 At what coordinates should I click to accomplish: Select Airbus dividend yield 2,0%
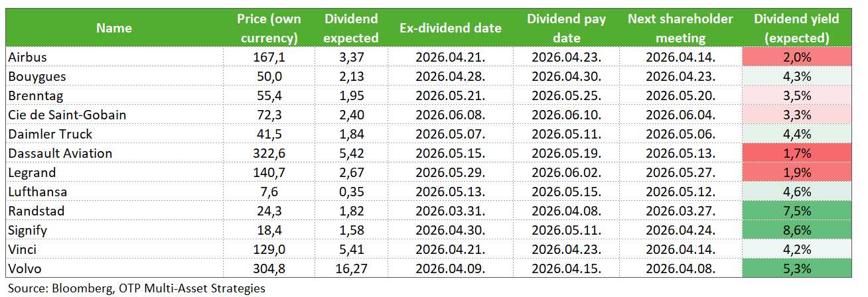796,58
